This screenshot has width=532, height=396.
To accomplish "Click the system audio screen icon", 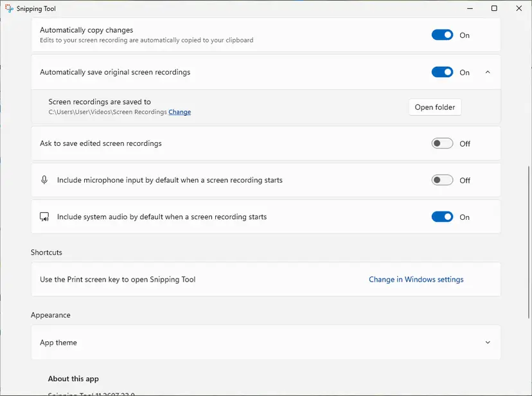I will coord(44,217).
